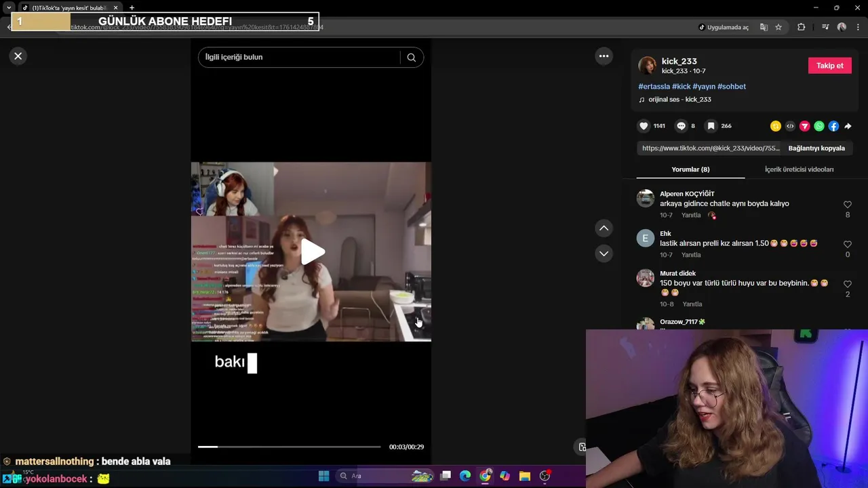
Task: Get embed code via </> icon
Action: [x=790, y=126]
